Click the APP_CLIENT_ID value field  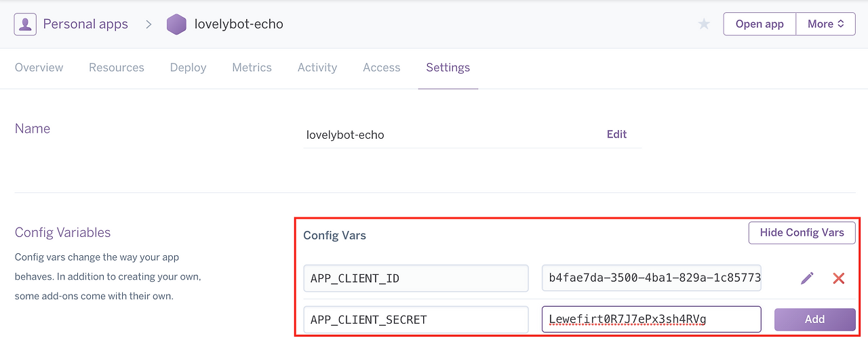[x=651, y=278]
